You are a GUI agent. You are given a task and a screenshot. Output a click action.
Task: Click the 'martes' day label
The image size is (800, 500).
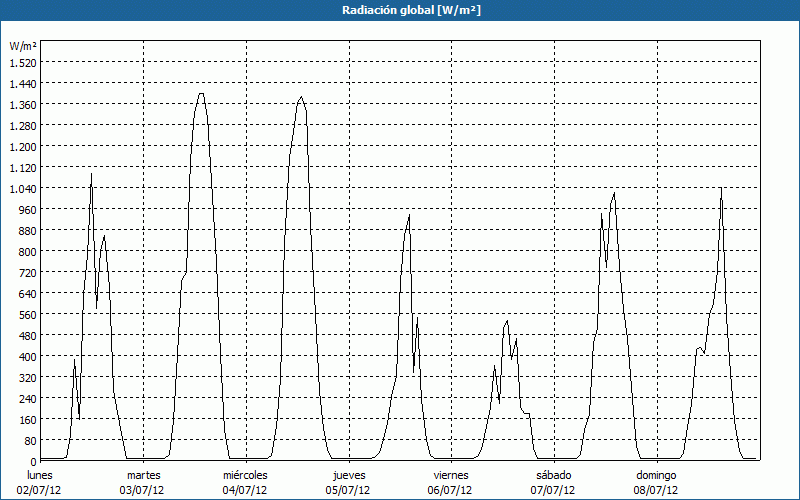(x=143, y=475)
